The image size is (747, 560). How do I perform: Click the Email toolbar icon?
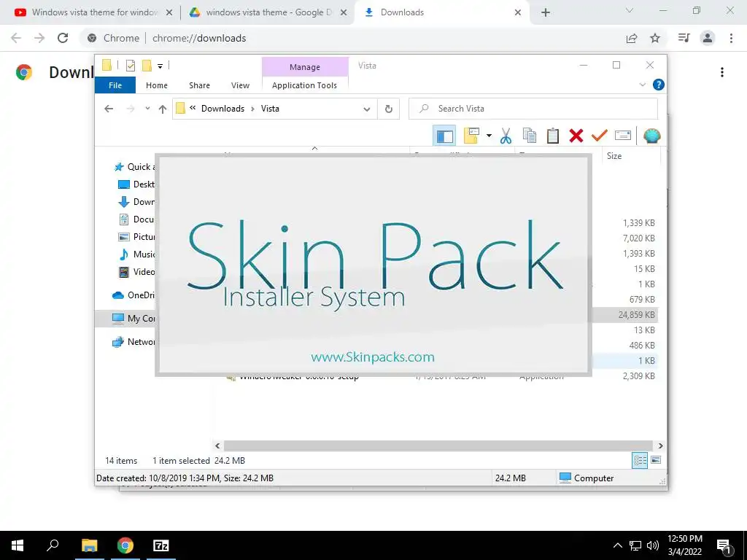point(623,136)
